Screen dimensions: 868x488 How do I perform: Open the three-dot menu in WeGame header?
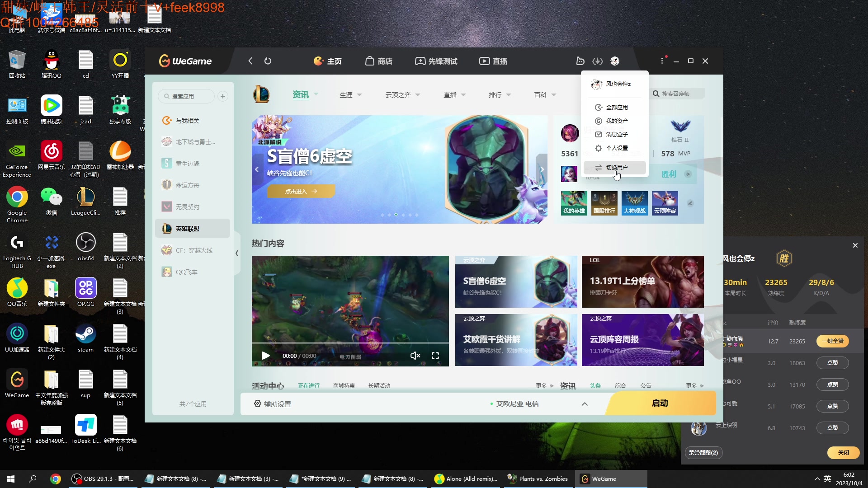[x=662, y=61]
